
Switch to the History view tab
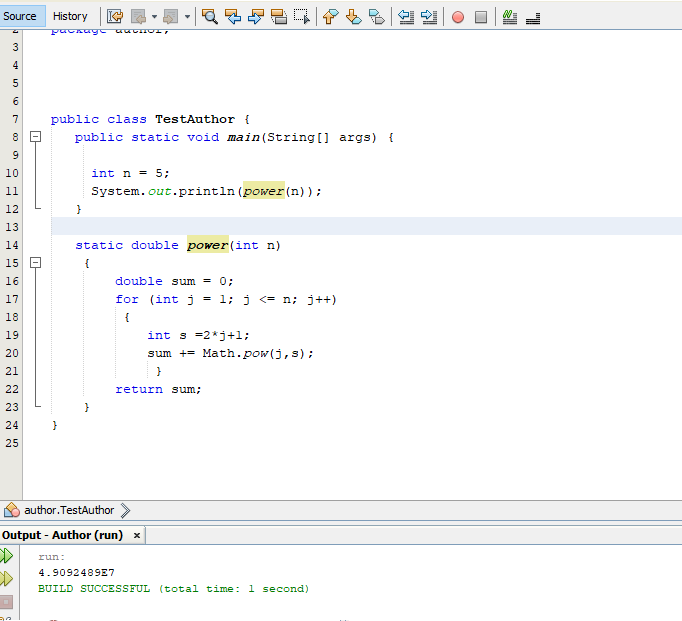(70, 17)
